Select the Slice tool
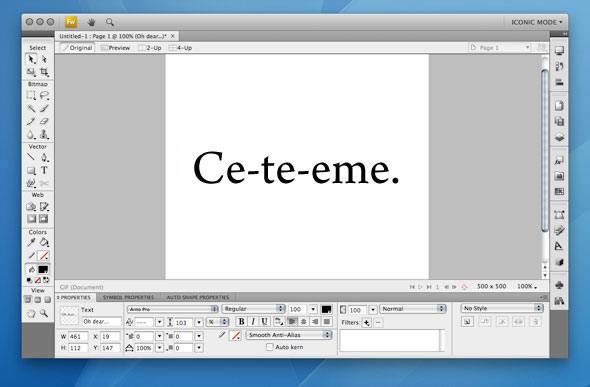Viewport: 590px width, 387px height. pos(44,206)
